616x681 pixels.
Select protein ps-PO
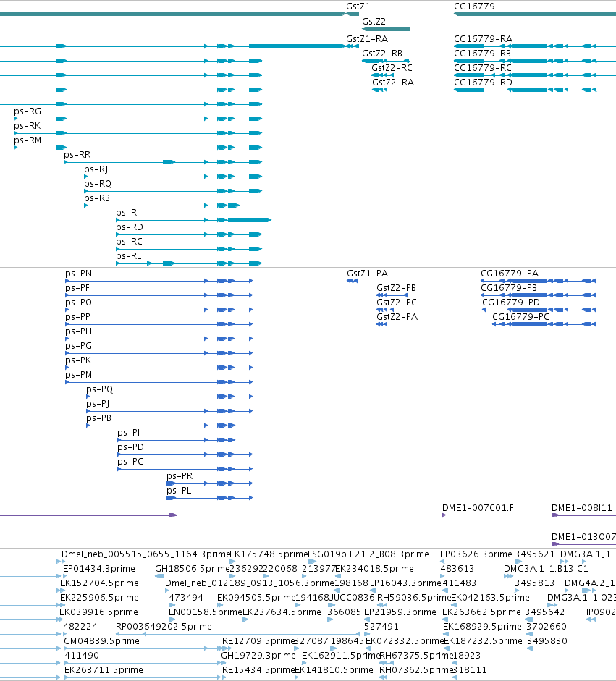pos(79,303)
